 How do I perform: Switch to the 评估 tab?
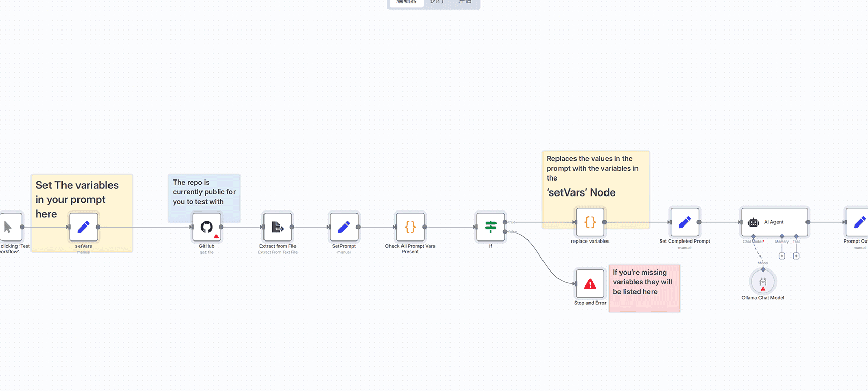[x=464, y=2]
